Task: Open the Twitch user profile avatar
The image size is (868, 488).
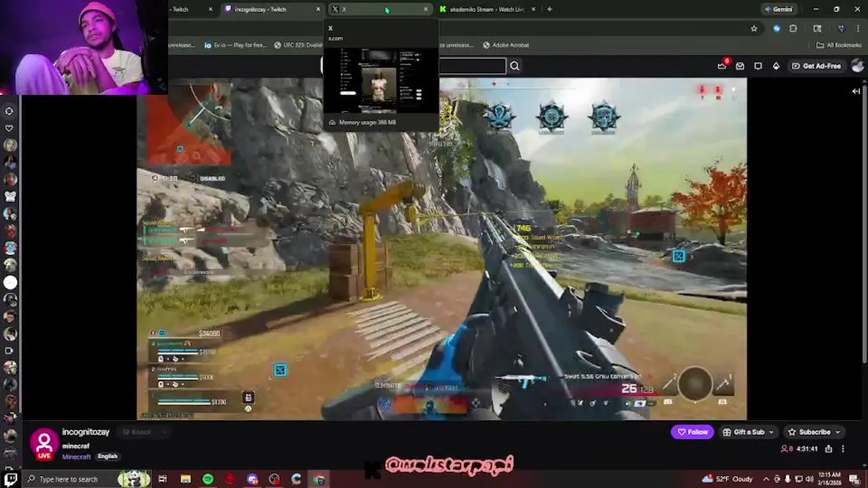Action: (x=857, y=66)
